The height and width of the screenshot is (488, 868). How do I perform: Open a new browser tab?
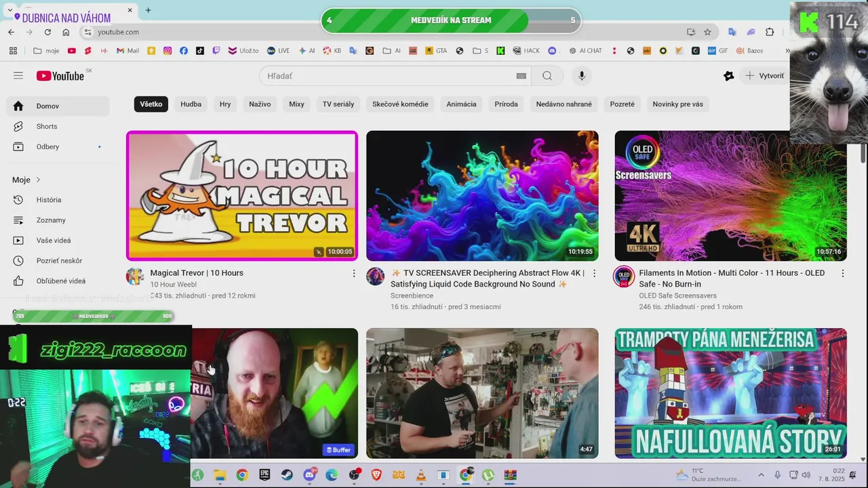coord(148,10)
